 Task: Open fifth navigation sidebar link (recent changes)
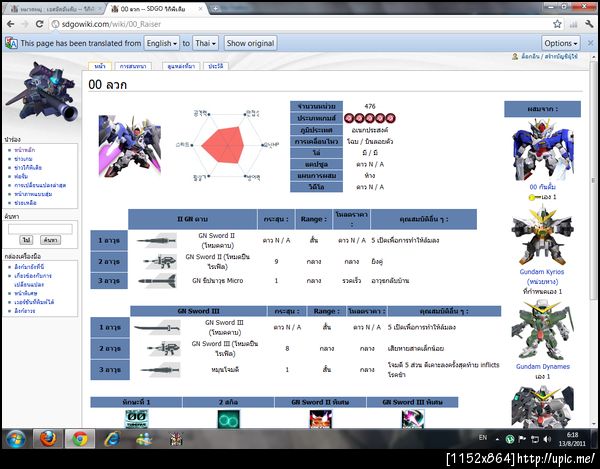pos(40,185)
